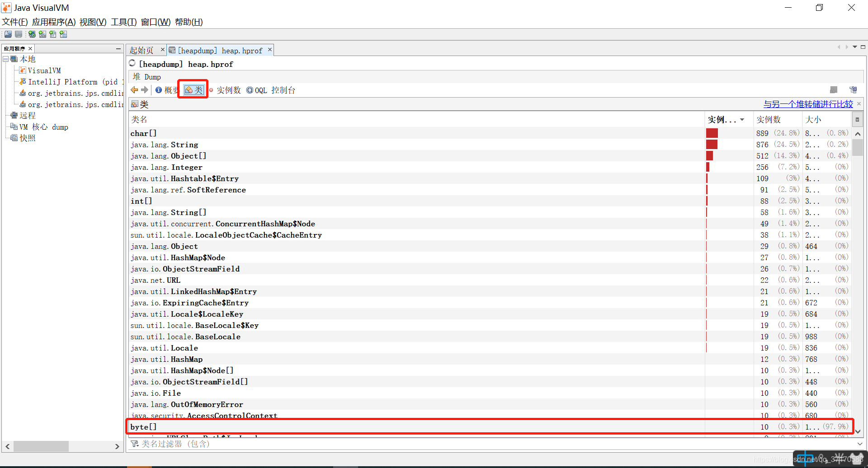Open the 应用程序(A) menu
This screenshot has width=868, height=468.
coord(53,22)
